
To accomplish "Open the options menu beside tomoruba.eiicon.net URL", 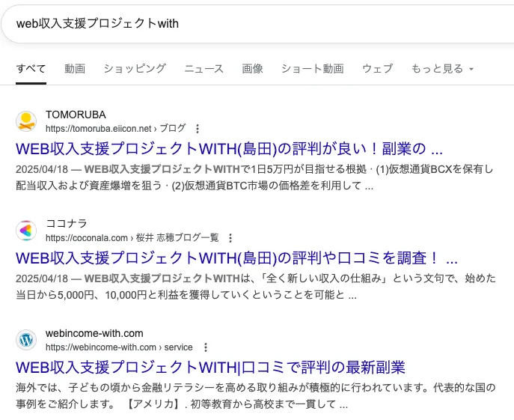I will click(198, 129).
